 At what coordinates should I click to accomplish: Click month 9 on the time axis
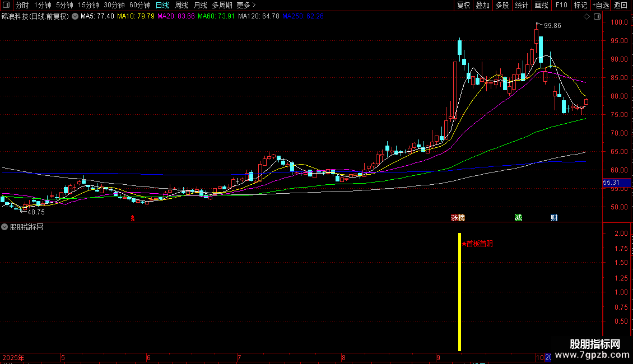(x=438, y=357)
